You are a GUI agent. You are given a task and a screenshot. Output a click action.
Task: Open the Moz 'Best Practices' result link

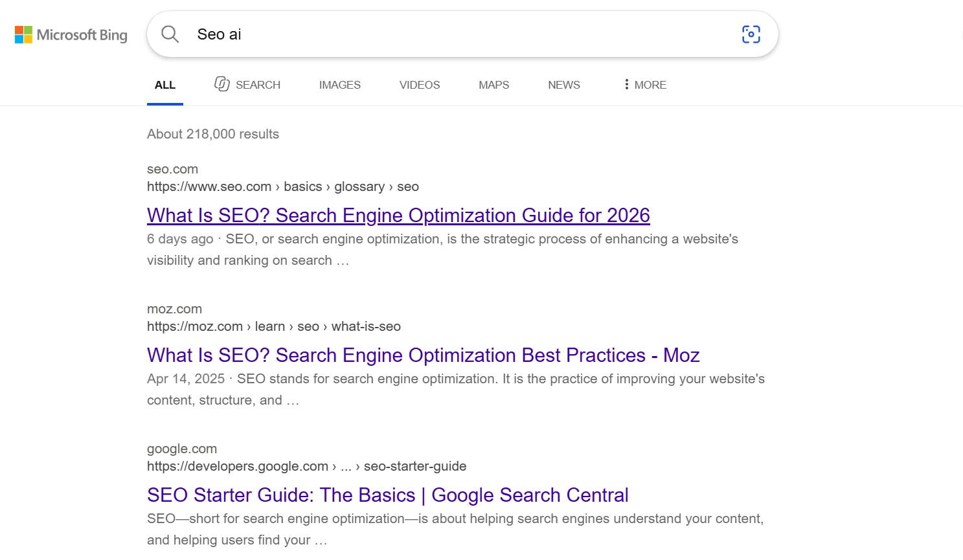tap(423, 355)
